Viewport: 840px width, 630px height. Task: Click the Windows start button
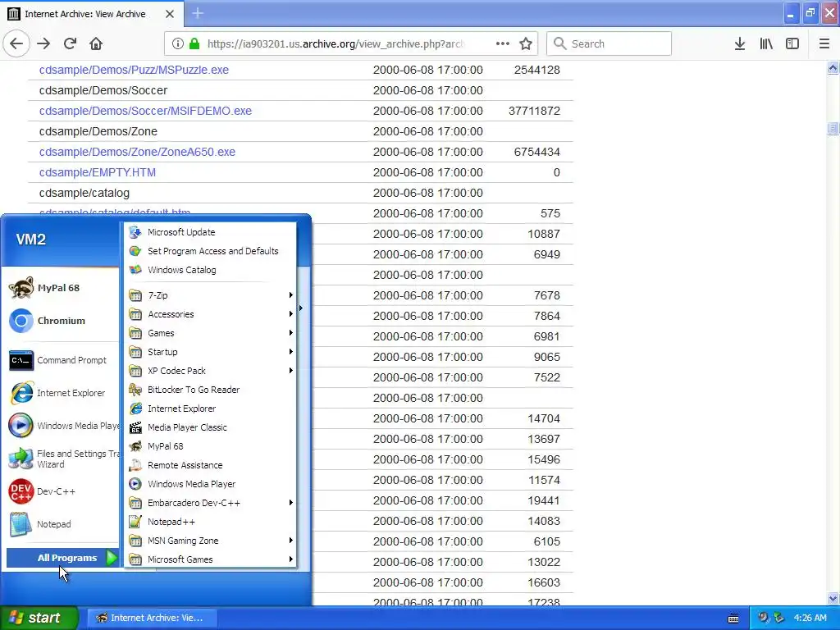point(39,618)
